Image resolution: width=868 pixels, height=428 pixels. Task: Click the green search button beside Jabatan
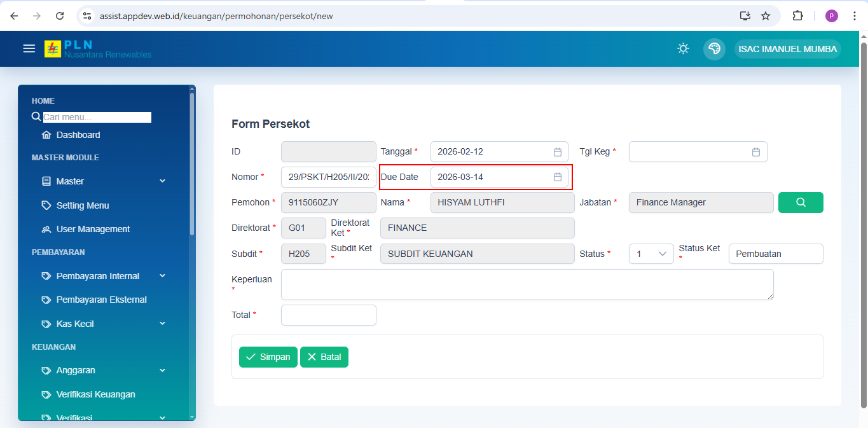tap(800, 202)
